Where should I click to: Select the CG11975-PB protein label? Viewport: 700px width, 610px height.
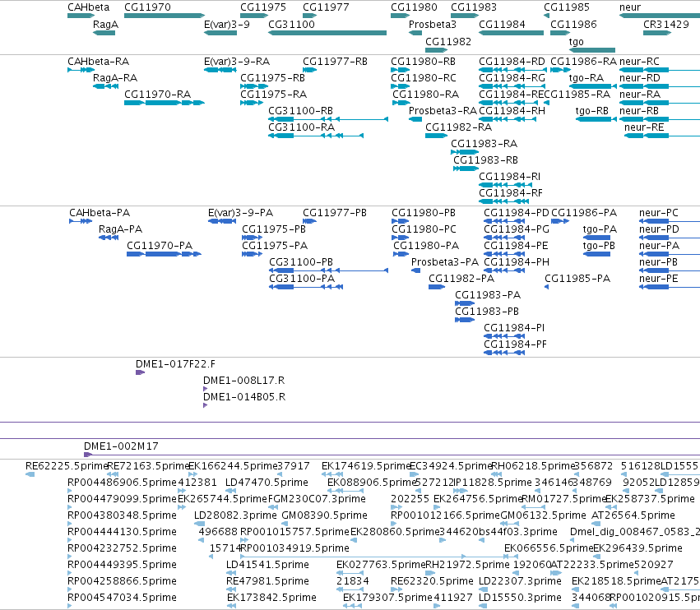274,229
